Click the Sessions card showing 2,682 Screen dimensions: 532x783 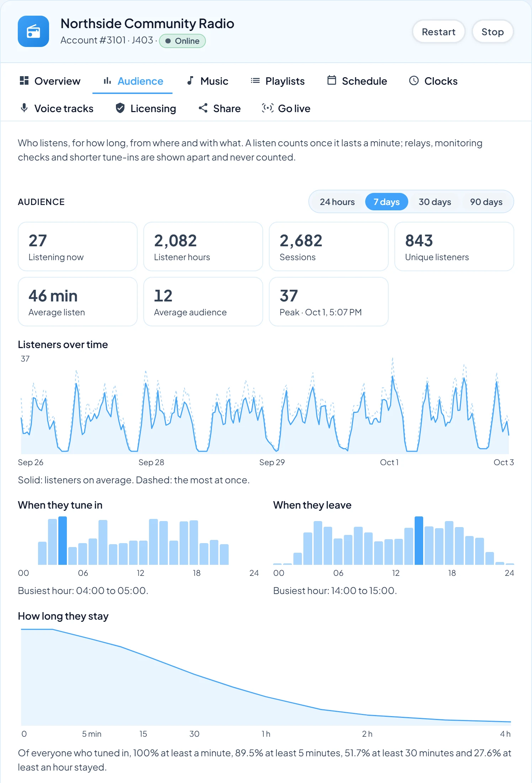click(329, 246)
